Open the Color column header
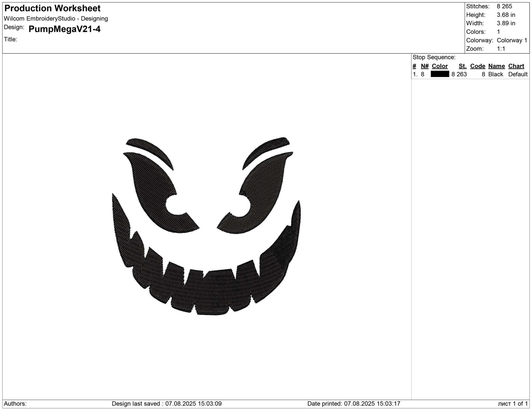 click(x=439, y=66)
